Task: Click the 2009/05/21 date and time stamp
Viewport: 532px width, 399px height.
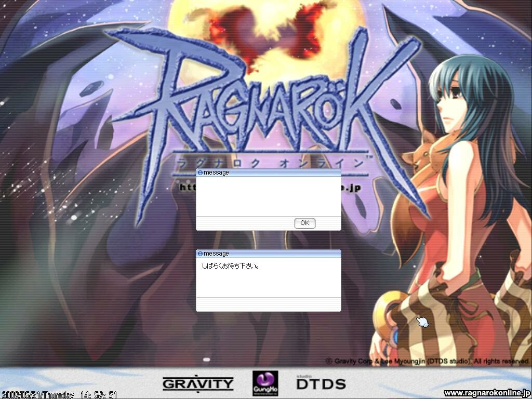Action: pyautogui.click(x=59, y=395)
